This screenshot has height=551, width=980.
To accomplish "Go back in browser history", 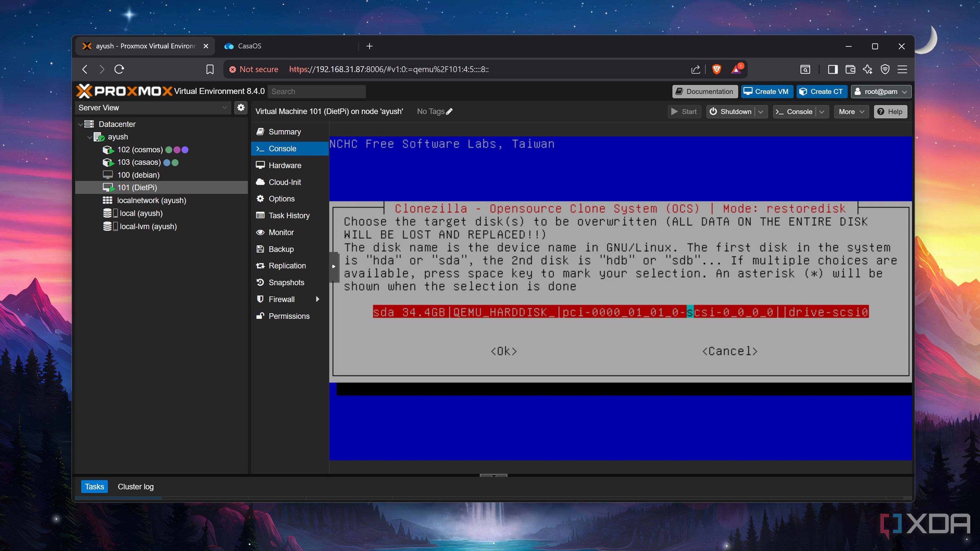I will click(85, 69).
